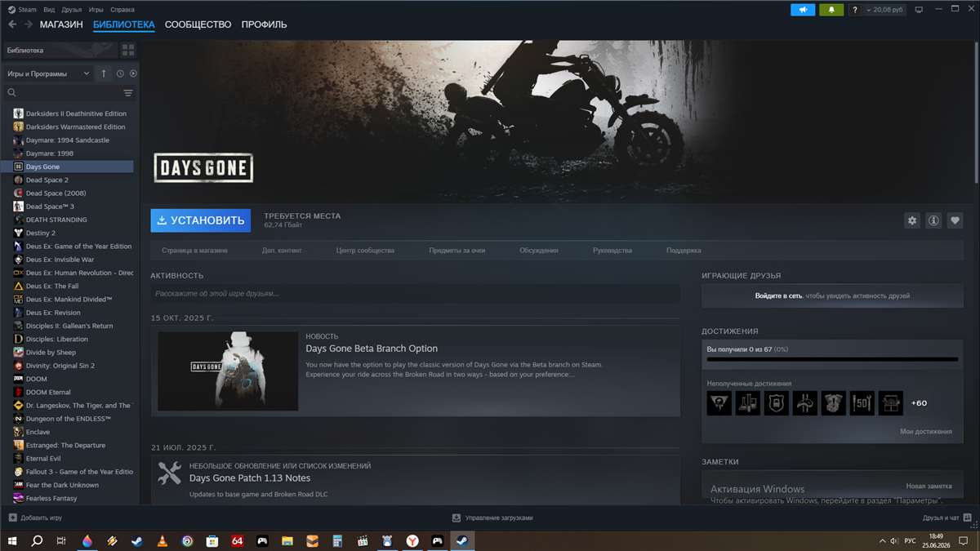Expand the account wallet 20,06 руб dropdown
The height and width of the screenshot is (551, 980).
pyautogui.click(x=885, y=10)
